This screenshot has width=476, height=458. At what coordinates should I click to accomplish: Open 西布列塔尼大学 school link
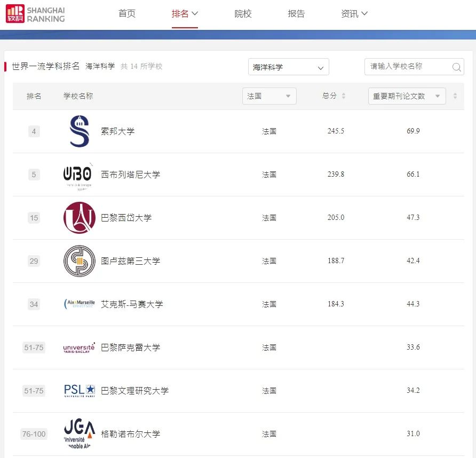[131, 175]
